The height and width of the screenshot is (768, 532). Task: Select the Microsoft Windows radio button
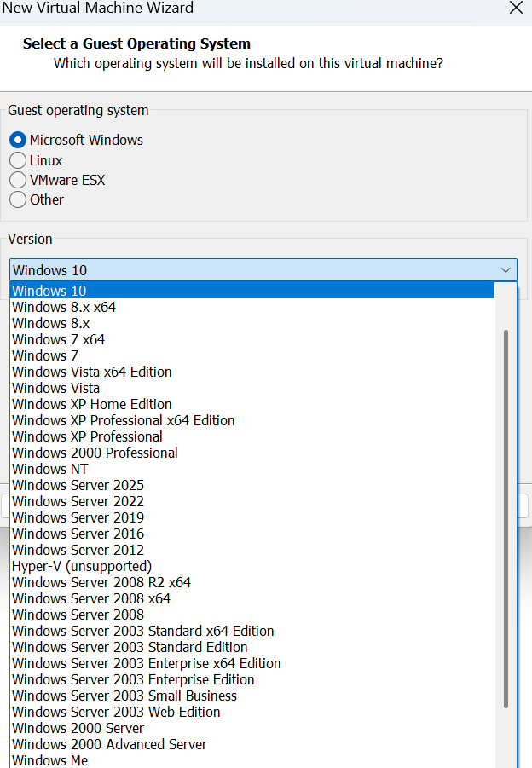(18, 140)
